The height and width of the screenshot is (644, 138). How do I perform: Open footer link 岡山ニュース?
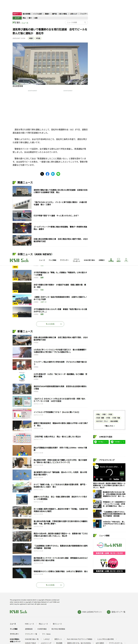tap(43, 624)
